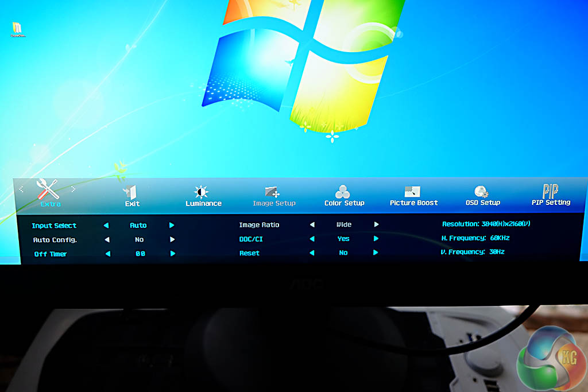This screenshot has height=392, width=588.
Task: Decrease the Off Timer value
Action: (x=108, y=254)
